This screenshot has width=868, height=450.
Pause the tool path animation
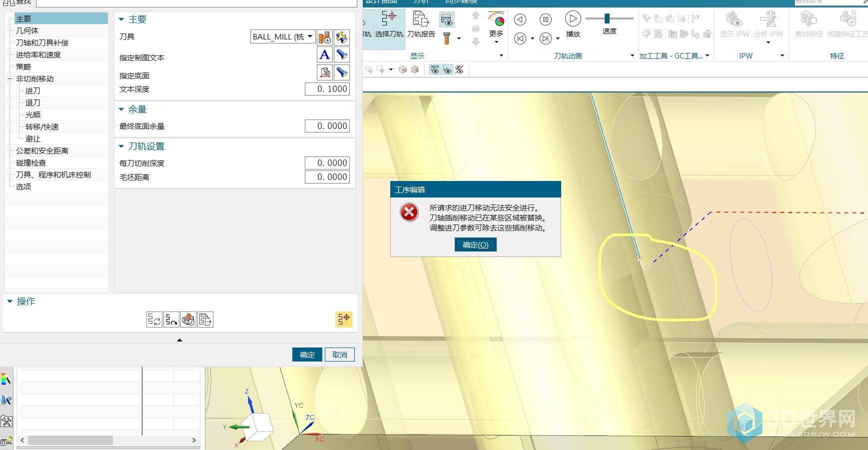tap(546, 19)
